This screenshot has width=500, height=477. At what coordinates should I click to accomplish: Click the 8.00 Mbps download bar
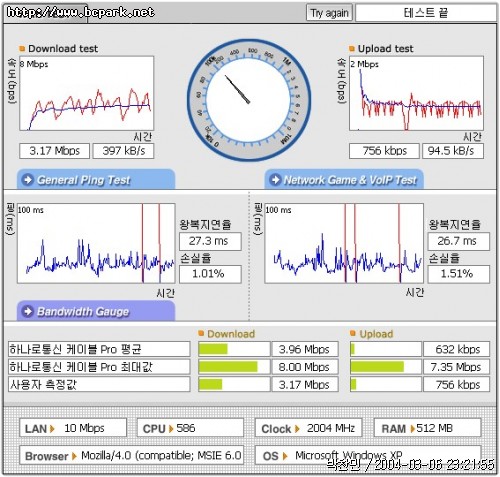(234, 367)
